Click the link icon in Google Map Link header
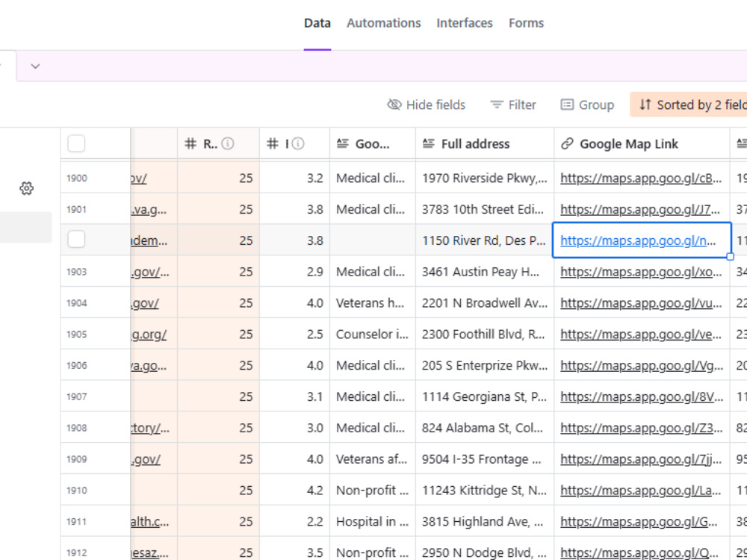Image resolution: width=747 pixels, height=560 pixels. tap(567, 144)
